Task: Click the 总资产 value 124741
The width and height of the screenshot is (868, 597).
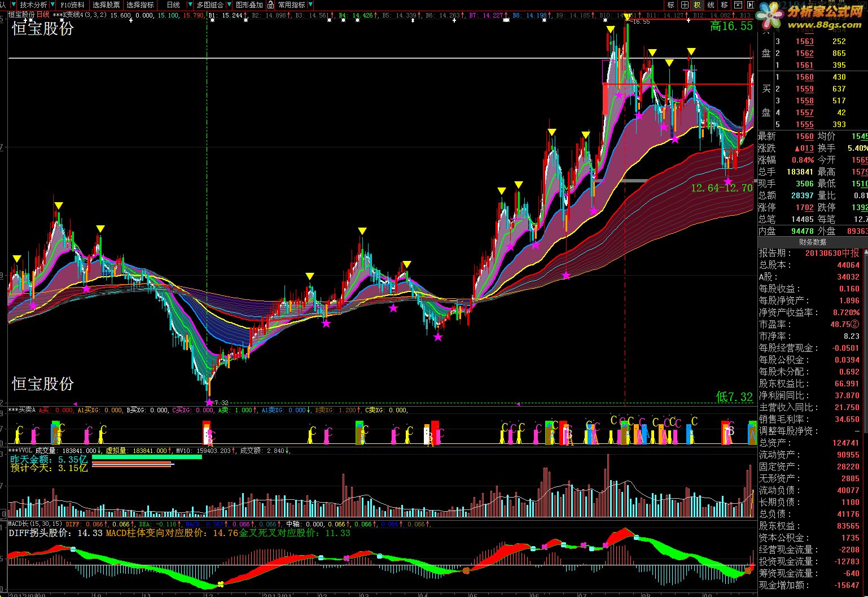Action: click(x=846, y=443)
